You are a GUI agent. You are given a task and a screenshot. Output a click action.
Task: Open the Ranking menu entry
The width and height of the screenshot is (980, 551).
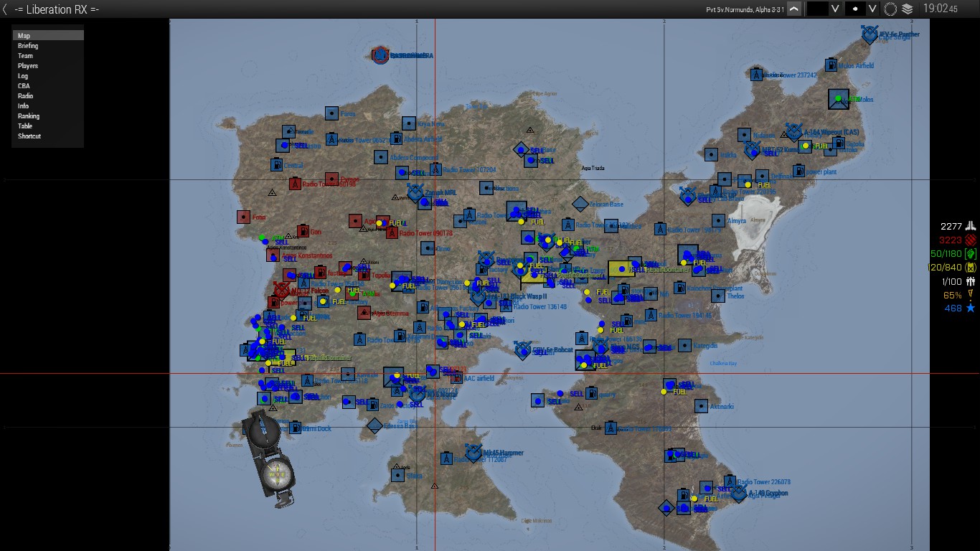[x=29, y=116]
